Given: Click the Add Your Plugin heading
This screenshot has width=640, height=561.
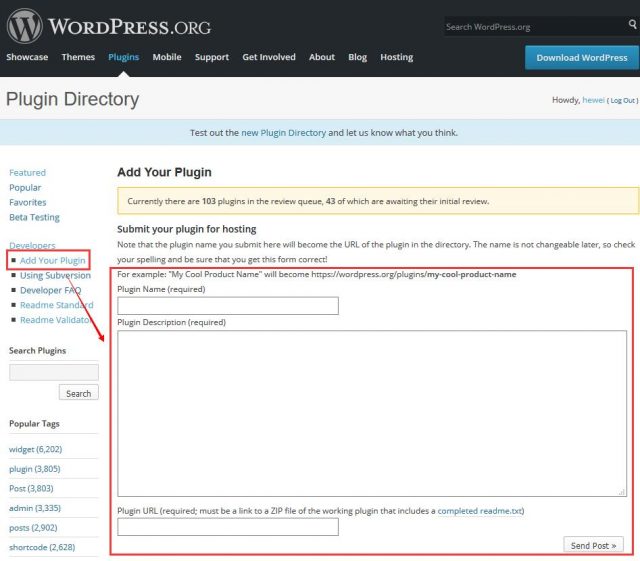Looking at the screenshot, I should click(164, 172).
